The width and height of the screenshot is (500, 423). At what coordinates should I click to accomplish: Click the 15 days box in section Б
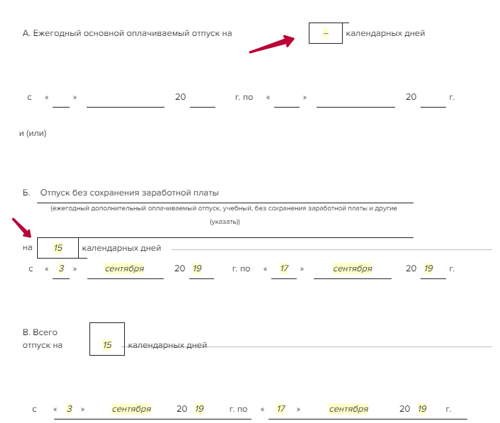58,248
